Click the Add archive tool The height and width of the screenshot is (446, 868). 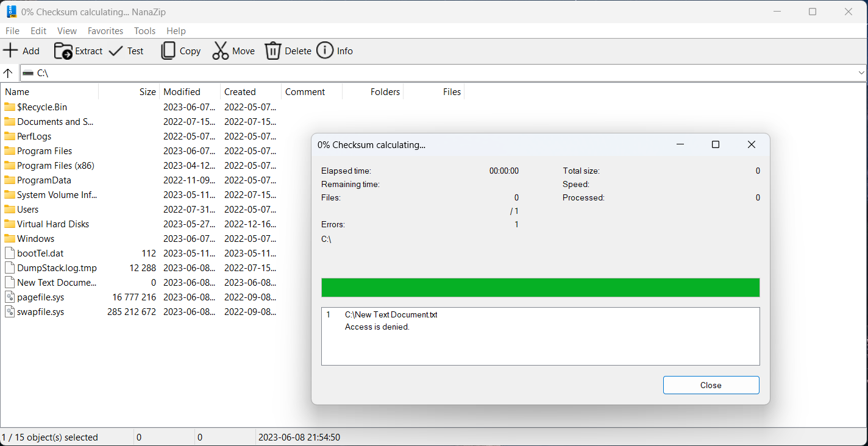pyautogui.click(x=21, y=51)
